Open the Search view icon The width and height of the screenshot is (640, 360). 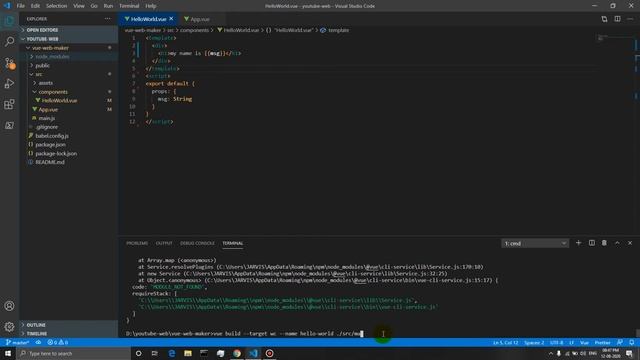9,41
